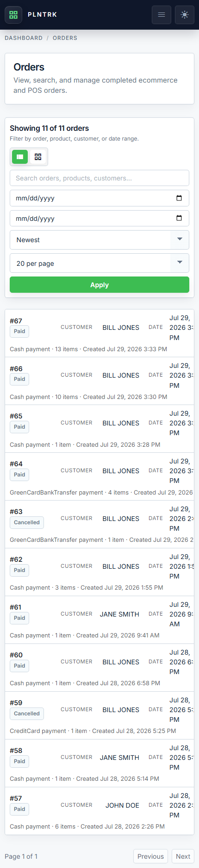Screen dimensions: 199x868
Task: Open order #59 by Bill Jones
Action: pos(99,715)
